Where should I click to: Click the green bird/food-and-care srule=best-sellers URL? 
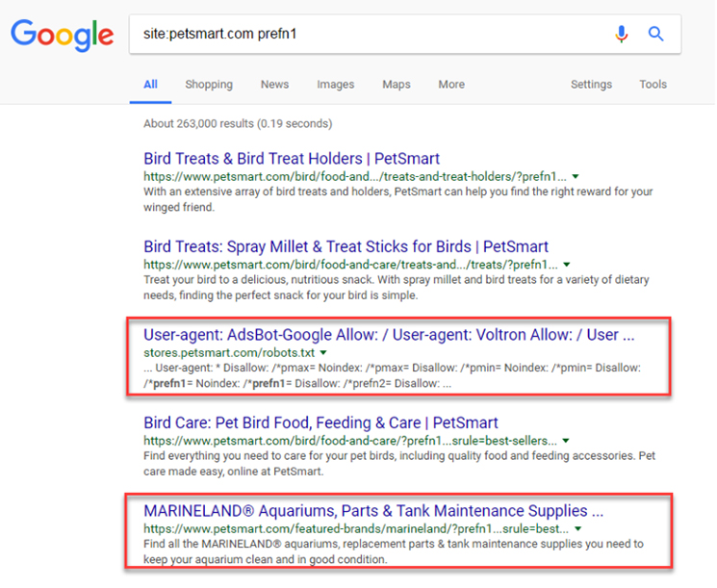pyautogui.click(x=350, y=441)
